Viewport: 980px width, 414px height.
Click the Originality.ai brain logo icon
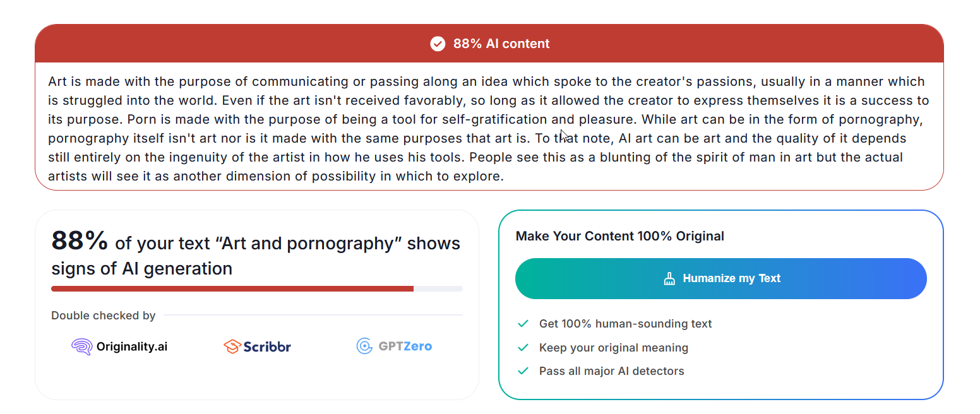tap(81, 346)
